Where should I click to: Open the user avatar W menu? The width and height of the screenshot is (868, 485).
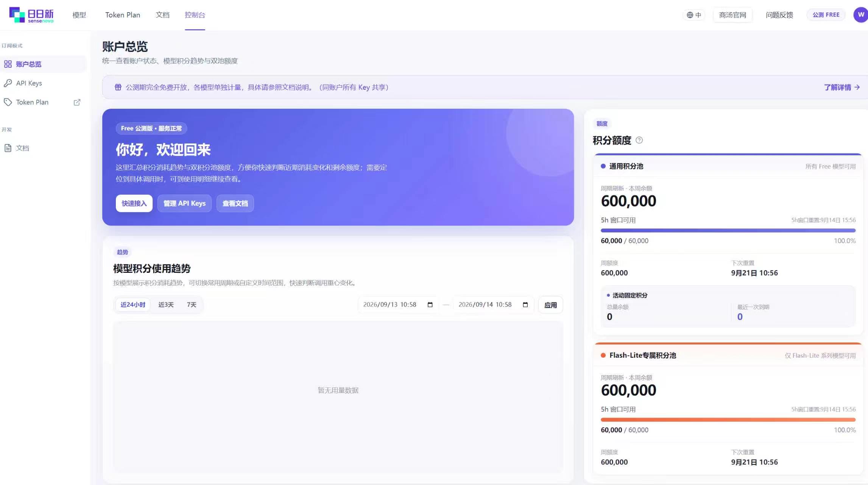tap(860, 15)
